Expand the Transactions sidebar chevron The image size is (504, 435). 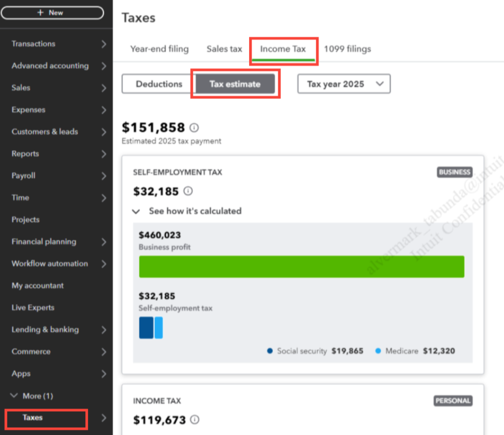[104, 44]
